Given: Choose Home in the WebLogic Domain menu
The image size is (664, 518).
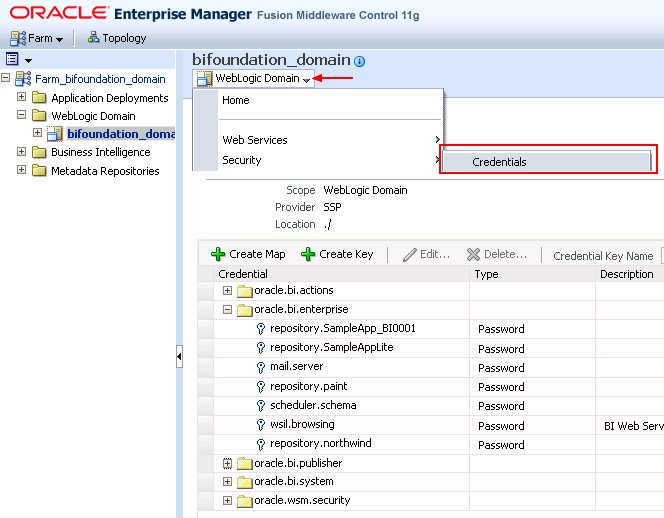Looking at the screenshot, I should point(236,101).
